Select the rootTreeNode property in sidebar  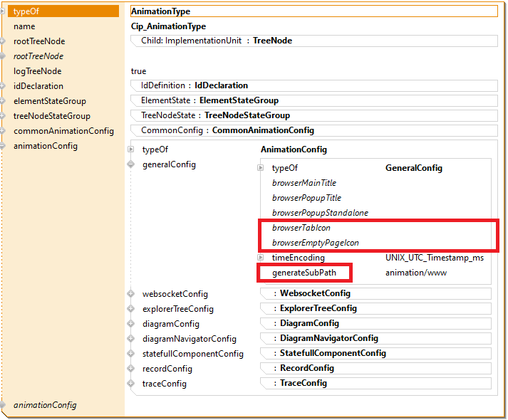(38, 41)
